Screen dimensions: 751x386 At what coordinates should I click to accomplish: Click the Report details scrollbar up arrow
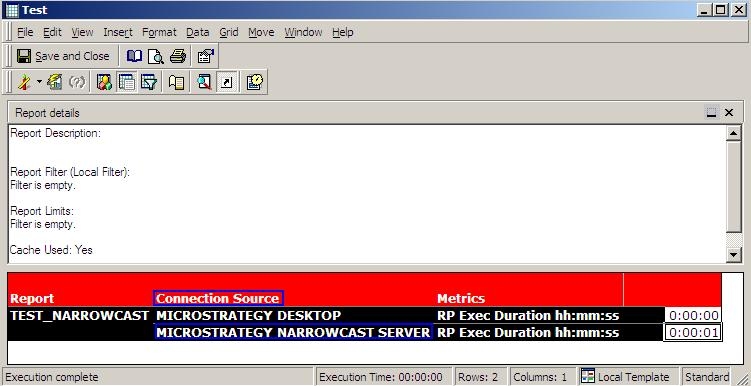(x=734, y=133)
